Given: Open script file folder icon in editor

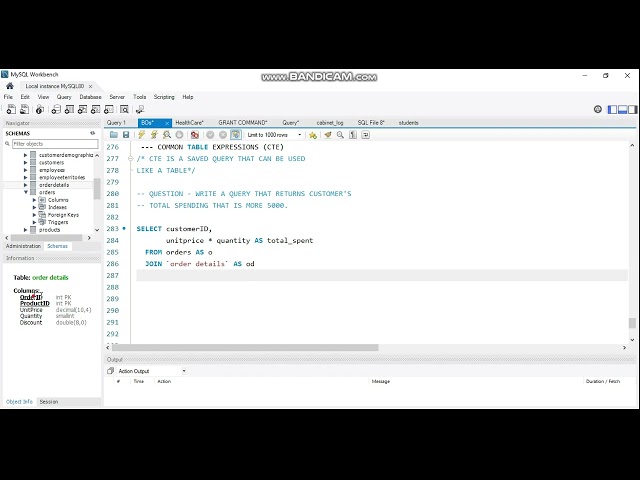Looking at the screenshot, I should point(114,135).
